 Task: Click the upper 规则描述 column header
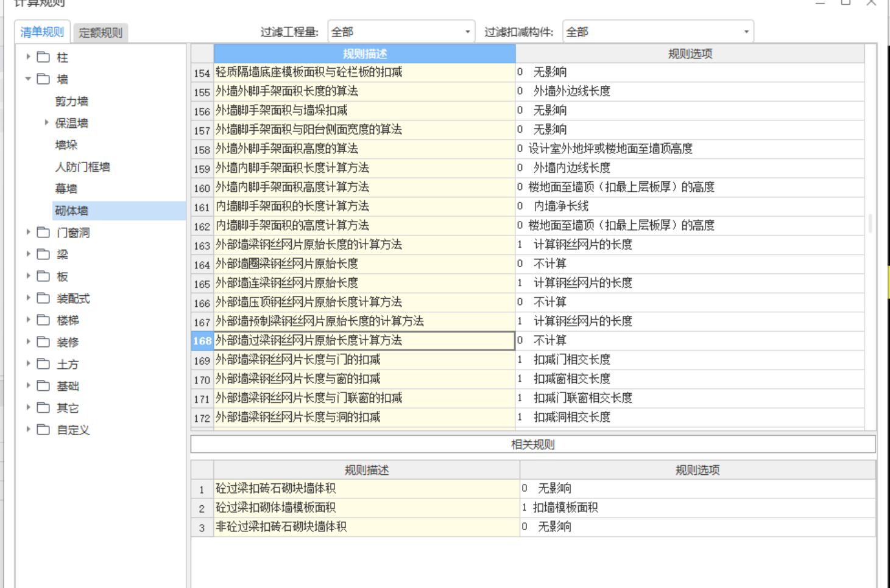click(364, 54)
